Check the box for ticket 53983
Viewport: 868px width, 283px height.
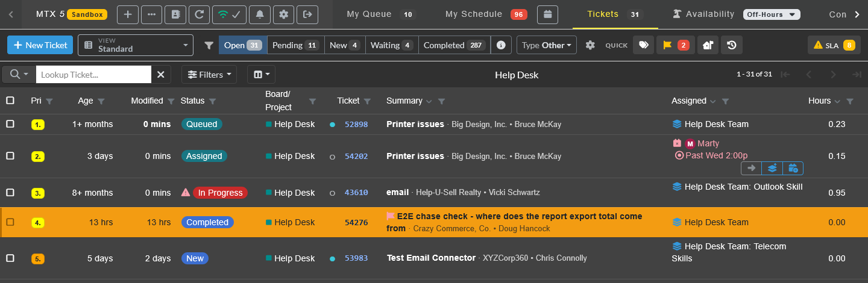[x=10, y=258]
